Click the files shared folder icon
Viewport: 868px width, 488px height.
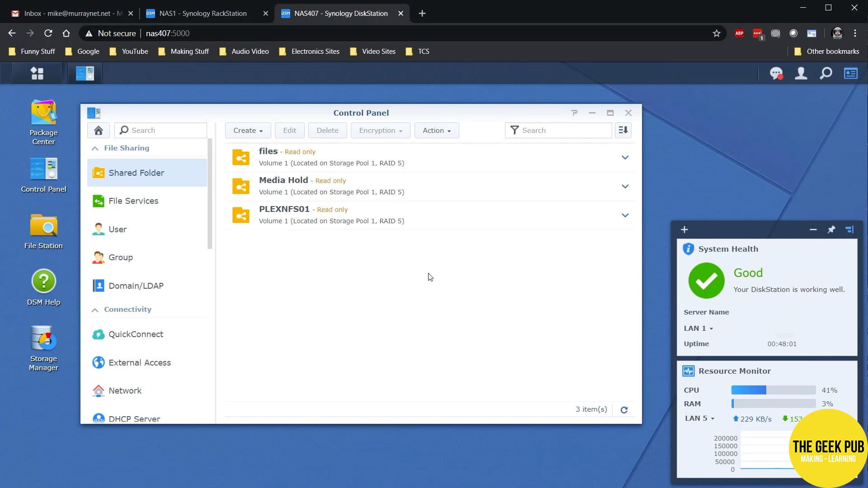[x=241, y=157]
